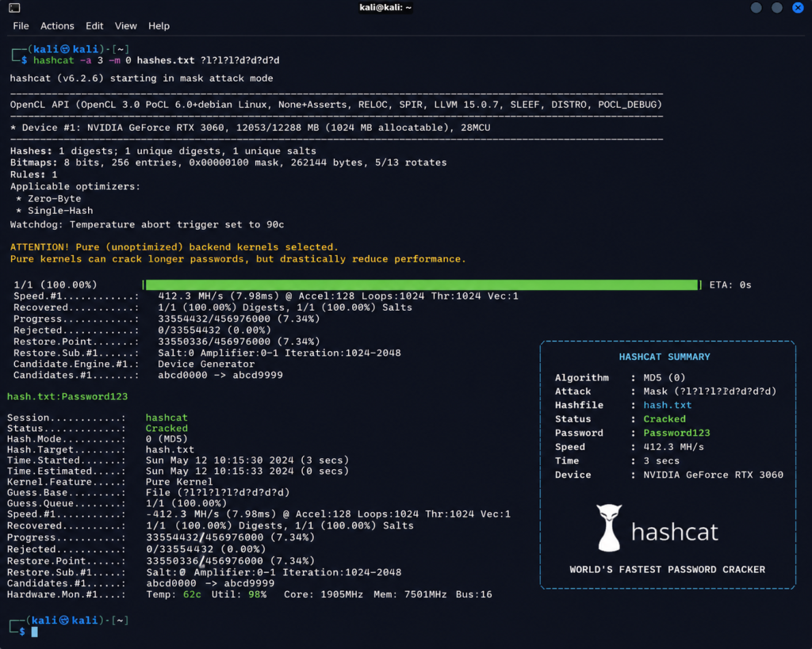Click 'WORLD'S FASTEST PASSWORD CRACKER' tagline
The height and width of the screenshot is (649, 812).
[x=667, y=569]
